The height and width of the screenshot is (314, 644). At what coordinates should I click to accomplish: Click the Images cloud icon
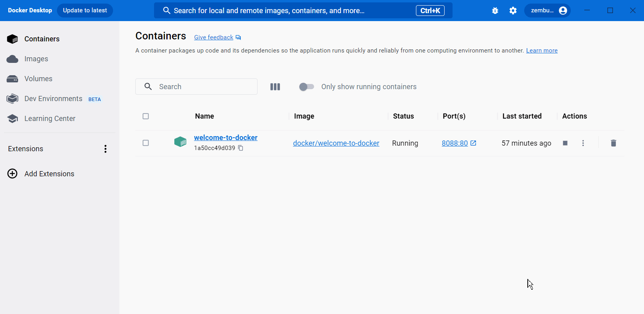click(12, 59)
